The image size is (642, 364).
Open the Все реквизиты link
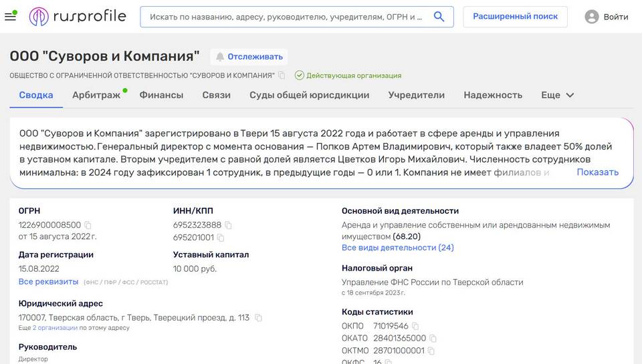tap(48, 282)
